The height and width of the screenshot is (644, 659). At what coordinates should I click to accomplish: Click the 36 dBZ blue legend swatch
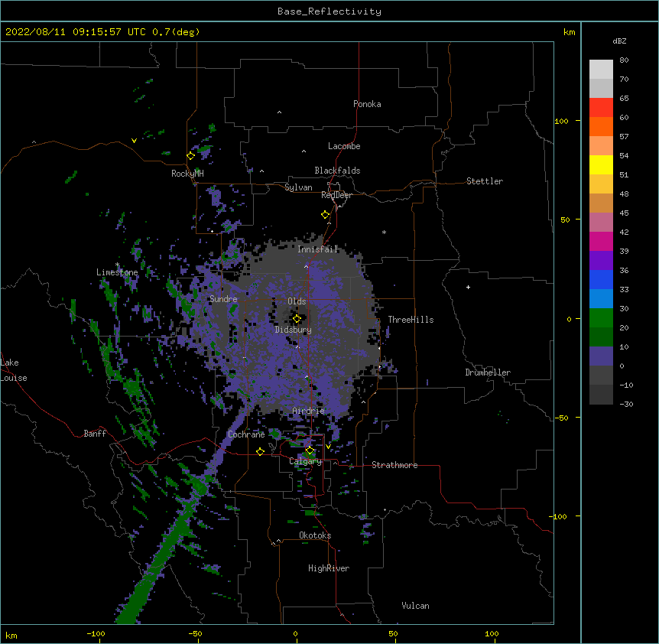(601, 279)
